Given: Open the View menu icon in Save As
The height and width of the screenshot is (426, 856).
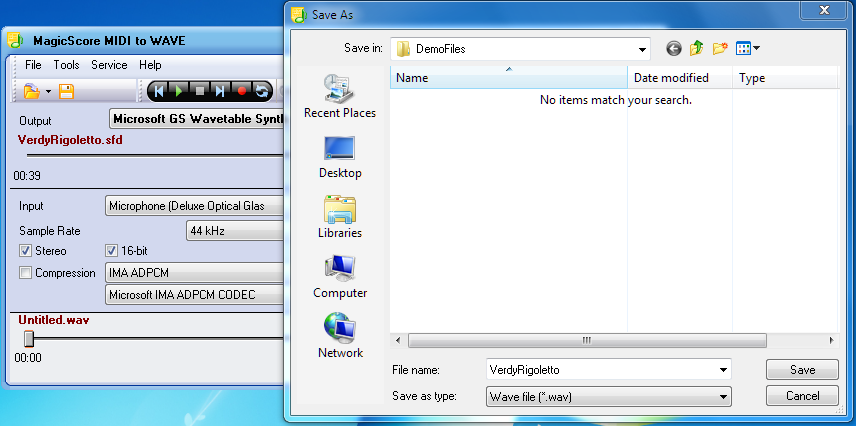Looking at the screenshot, I should click(x=744, y=49).
